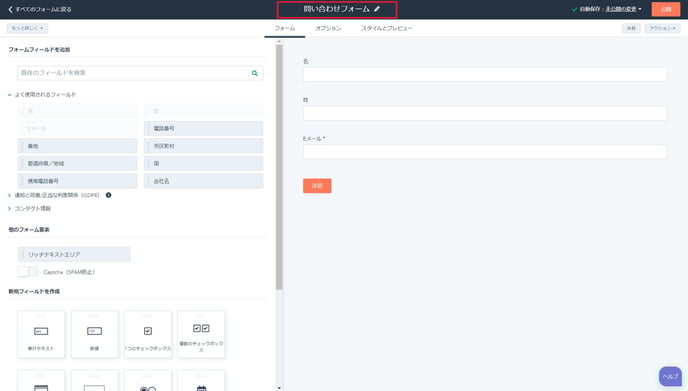Image resolution: width=688 pixels, height=391 pixels.
Task: Switch to the スタイルとプレビュー tab
Action: [387, 28]
